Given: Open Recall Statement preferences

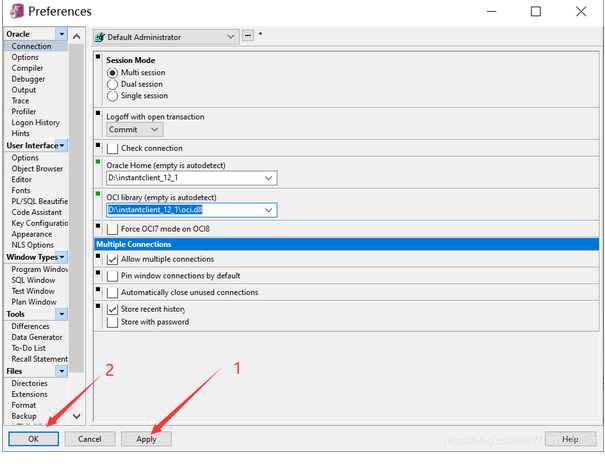Looking at the screenshot, I should (x=39, y=359).
